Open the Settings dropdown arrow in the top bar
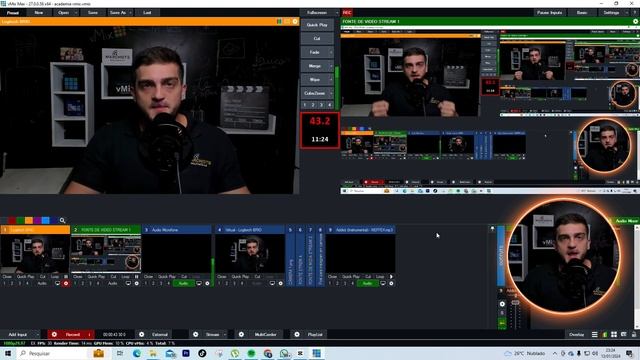This screenshot has width=640, height=360. point(627,13)
